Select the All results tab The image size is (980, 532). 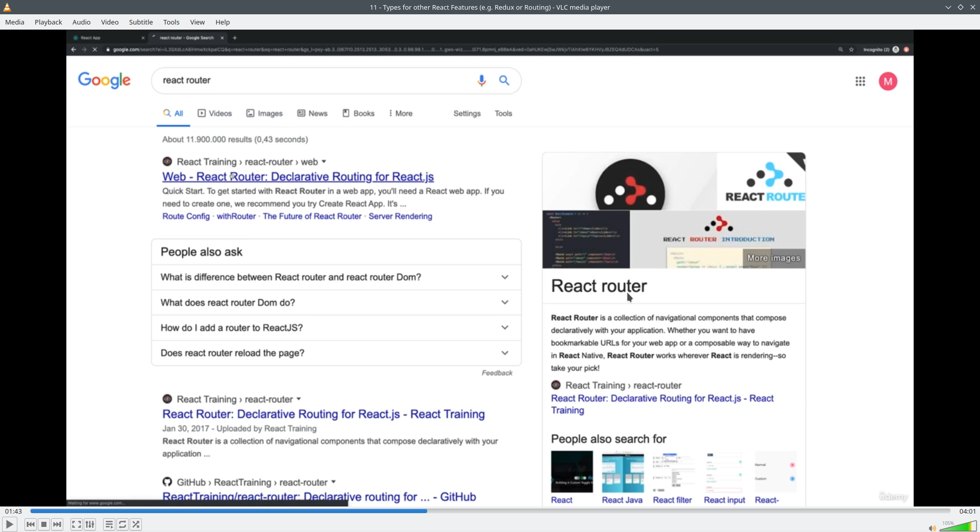(173, 114)
